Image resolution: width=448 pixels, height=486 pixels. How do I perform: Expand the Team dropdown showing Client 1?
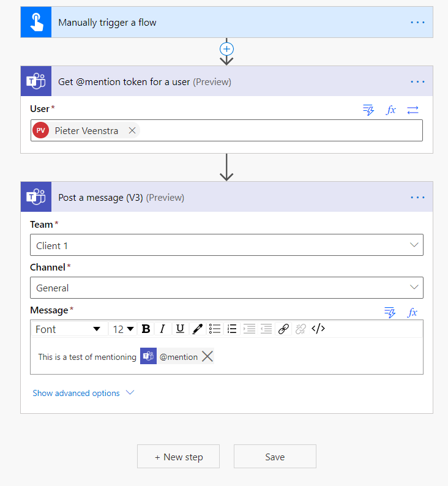pos(226,245)
